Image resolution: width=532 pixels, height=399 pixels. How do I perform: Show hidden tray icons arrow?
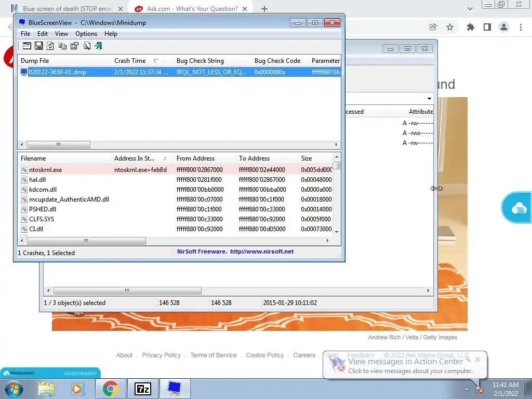(x=467, y=389)
